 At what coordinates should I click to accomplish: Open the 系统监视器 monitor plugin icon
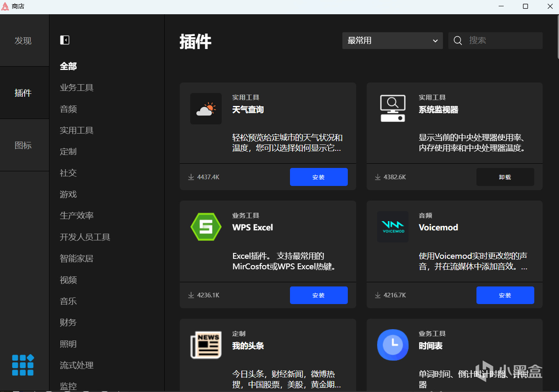click(393, 108)
